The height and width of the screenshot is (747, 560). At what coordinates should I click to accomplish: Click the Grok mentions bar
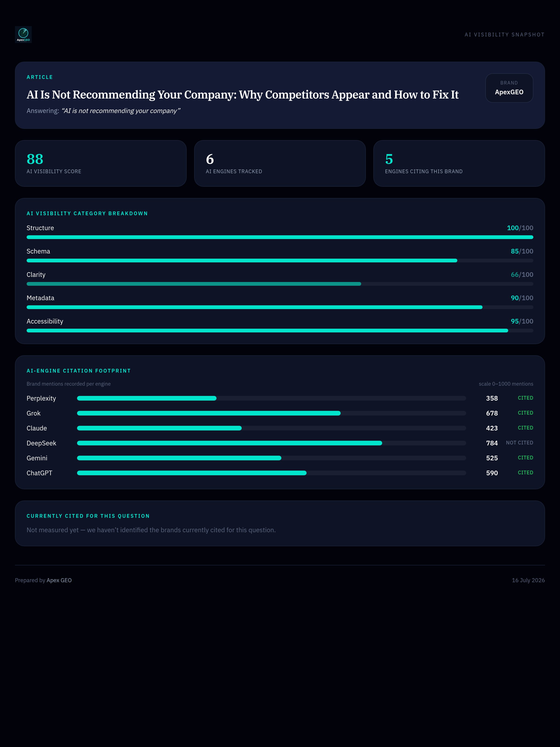click(x=271, y=413)
